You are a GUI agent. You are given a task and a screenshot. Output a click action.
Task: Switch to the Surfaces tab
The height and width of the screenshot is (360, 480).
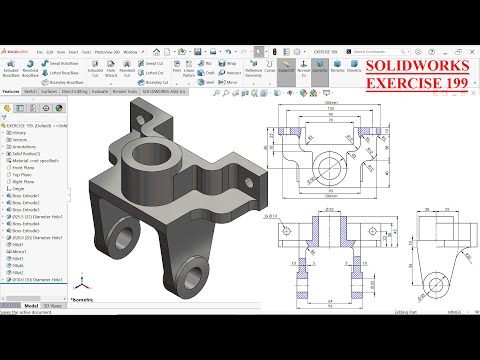point(49,91)
